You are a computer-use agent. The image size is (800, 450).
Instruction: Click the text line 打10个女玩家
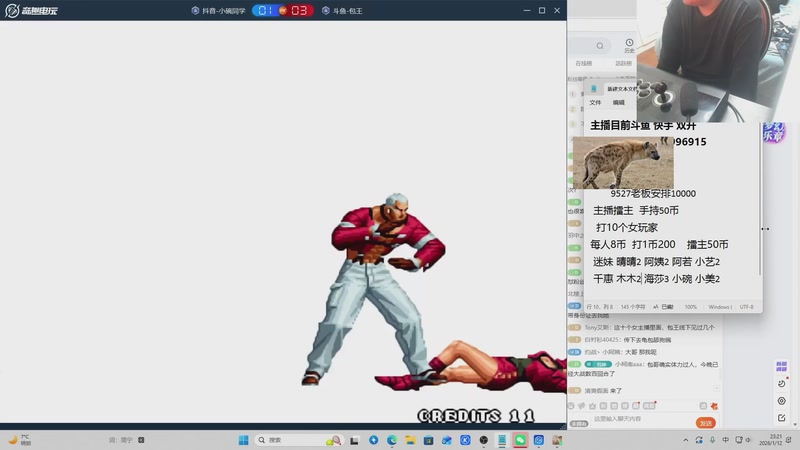[627, 228]
